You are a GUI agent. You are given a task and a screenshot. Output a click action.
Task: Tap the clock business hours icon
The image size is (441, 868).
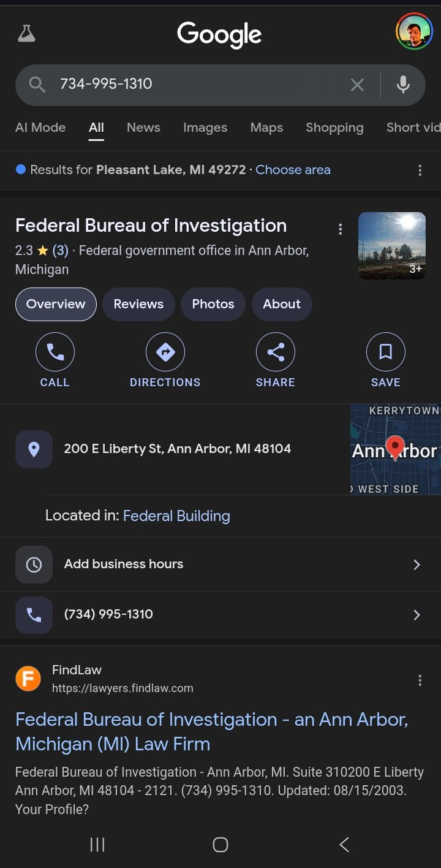point(34,565)
